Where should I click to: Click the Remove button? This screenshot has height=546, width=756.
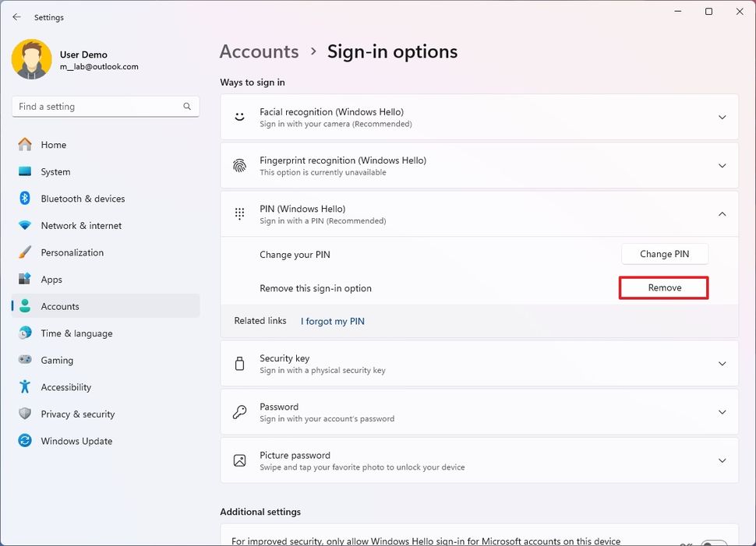click(663, 287)
